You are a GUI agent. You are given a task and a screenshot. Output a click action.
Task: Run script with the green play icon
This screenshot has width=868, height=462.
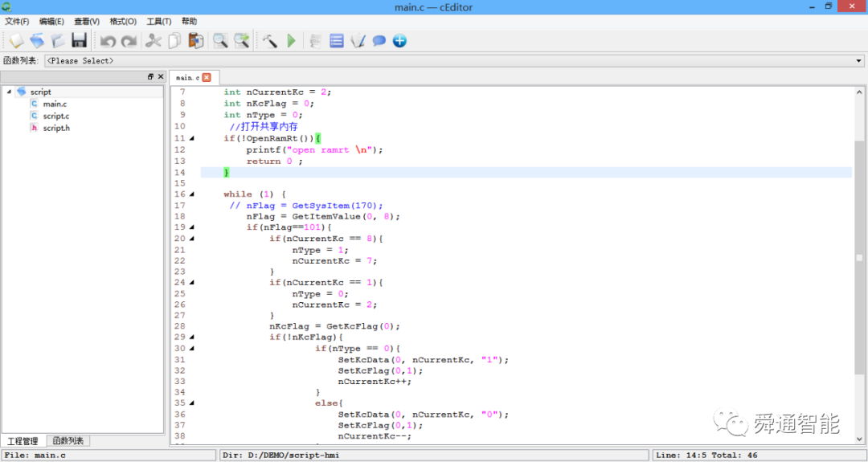pos(291,40)
